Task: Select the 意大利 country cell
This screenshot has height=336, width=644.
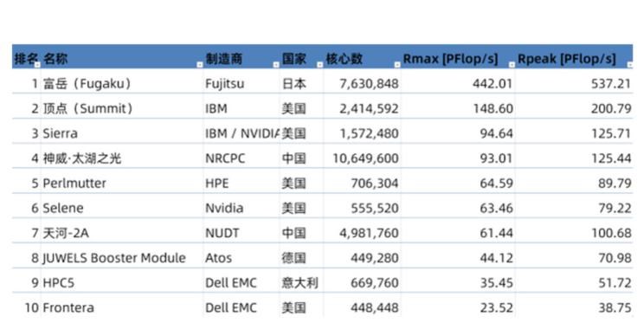Action: [x=301, y=282]
